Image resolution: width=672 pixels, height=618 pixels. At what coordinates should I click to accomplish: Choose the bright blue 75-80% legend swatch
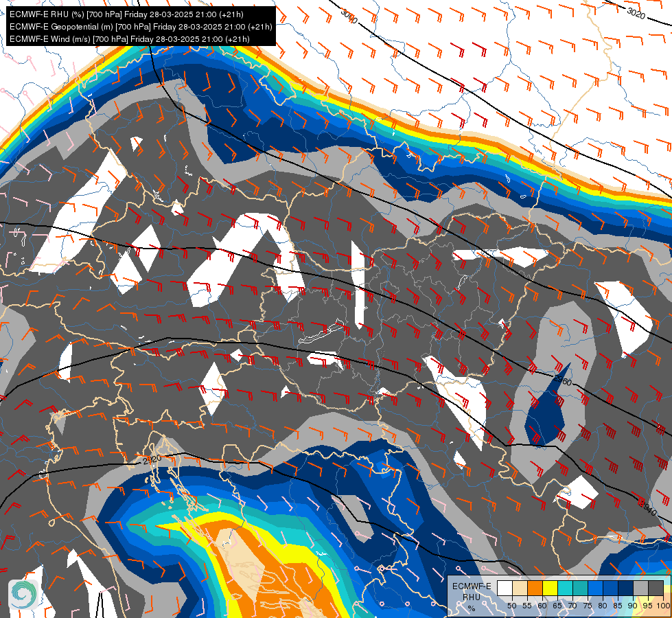click(595, 588)
